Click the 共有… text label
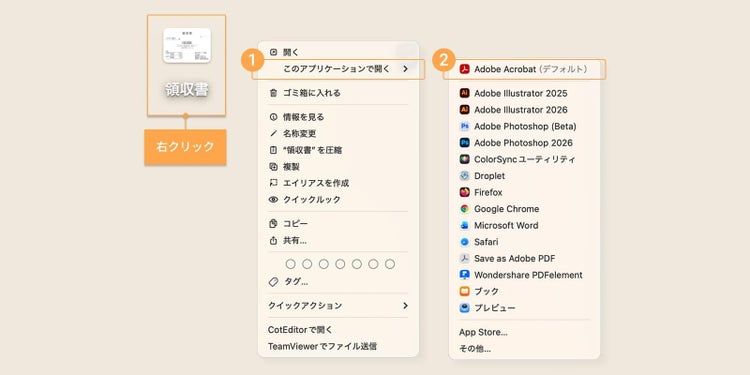This screenshot has width=750, height=375. (295, 240)
